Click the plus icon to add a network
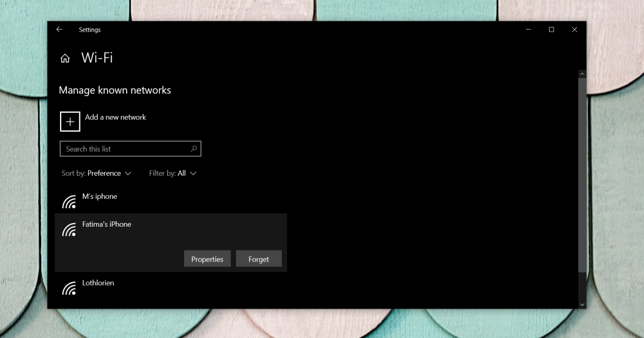Image resolution: width=644 pixels, height=338 pixels. coord(70,121)
